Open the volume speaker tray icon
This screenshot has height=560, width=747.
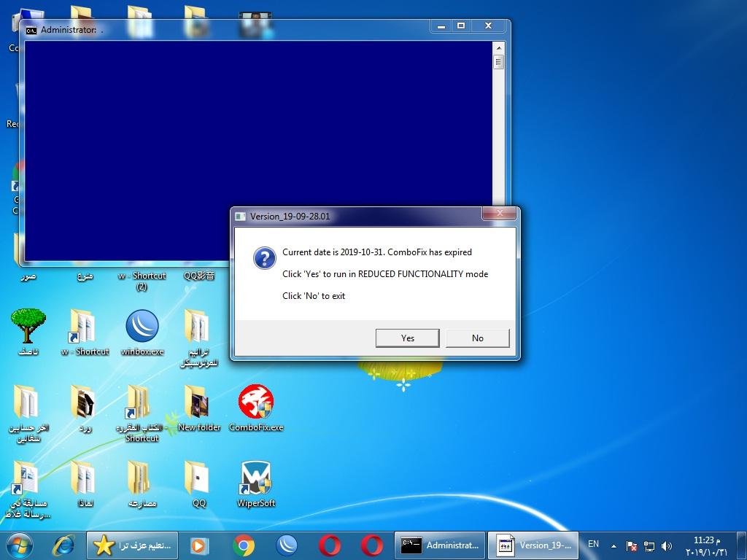click(x=667, y=546)
